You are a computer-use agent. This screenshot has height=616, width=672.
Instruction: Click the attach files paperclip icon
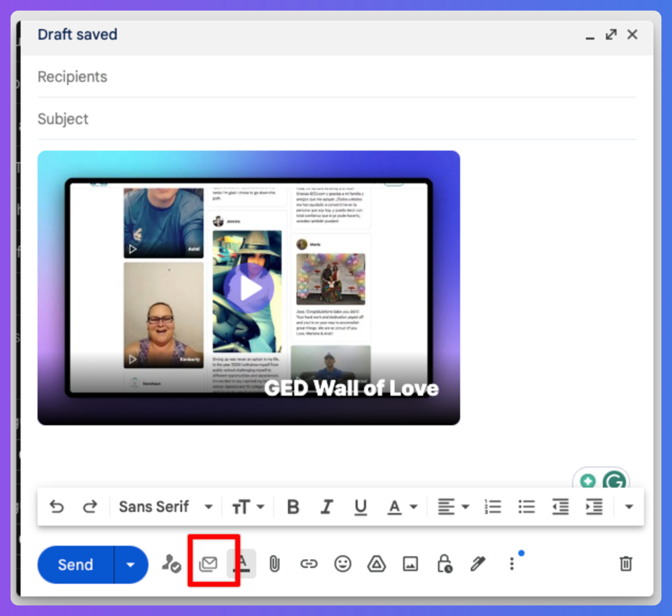coord(274,564)
